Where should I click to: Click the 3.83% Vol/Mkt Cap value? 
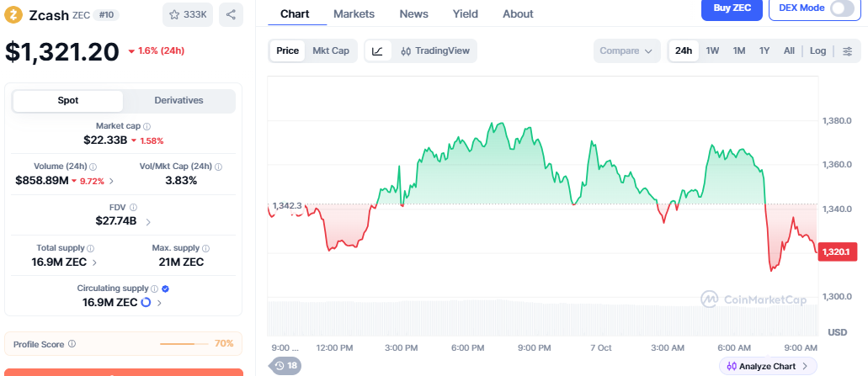click(181, 181)
